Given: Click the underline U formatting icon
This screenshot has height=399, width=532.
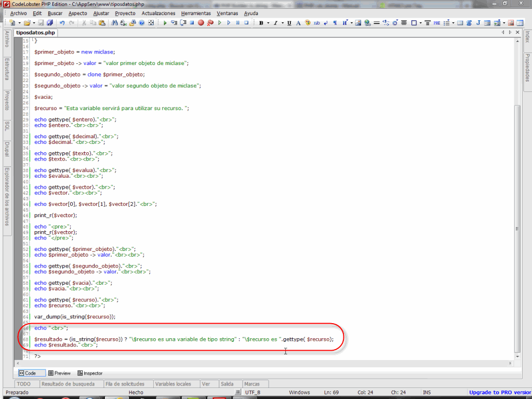Looking at the screenshot, I should tap(289, 23).
